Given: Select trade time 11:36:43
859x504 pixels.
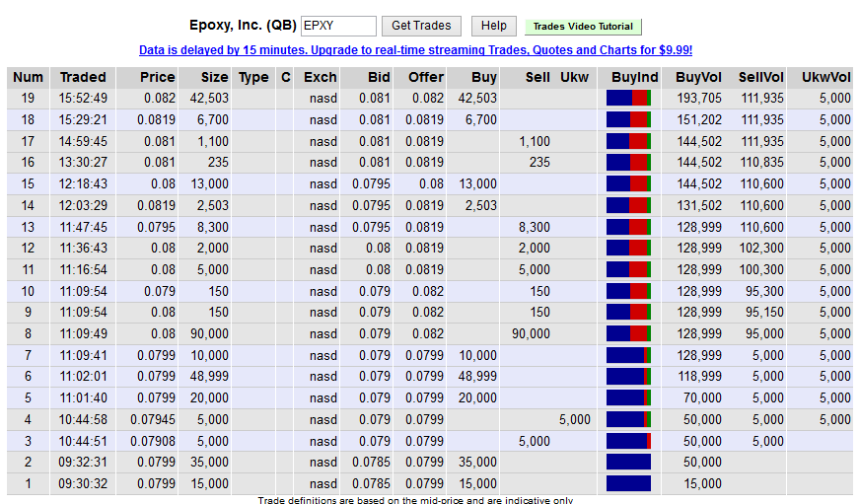Looking at the screenshot, I should 83,248.
